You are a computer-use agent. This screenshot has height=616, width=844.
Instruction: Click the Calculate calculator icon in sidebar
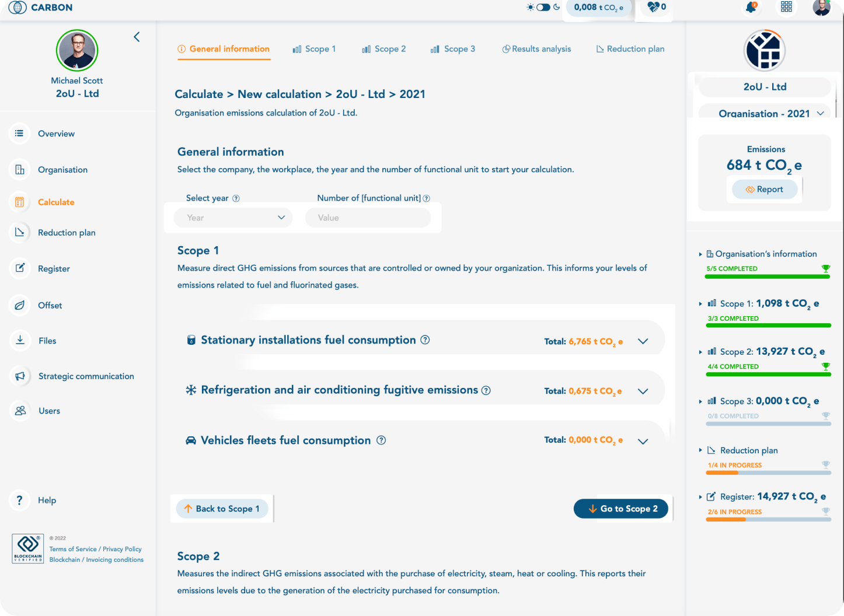[19, 202]
